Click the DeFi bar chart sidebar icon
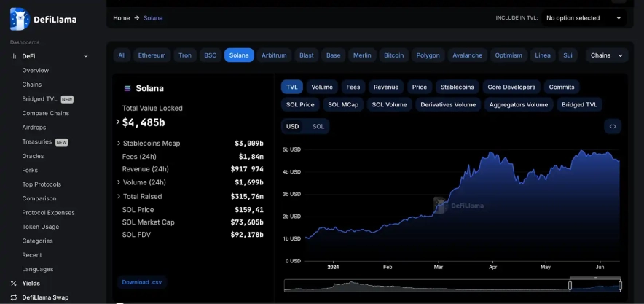Viewport: 644px width, 304px height. 14,56
